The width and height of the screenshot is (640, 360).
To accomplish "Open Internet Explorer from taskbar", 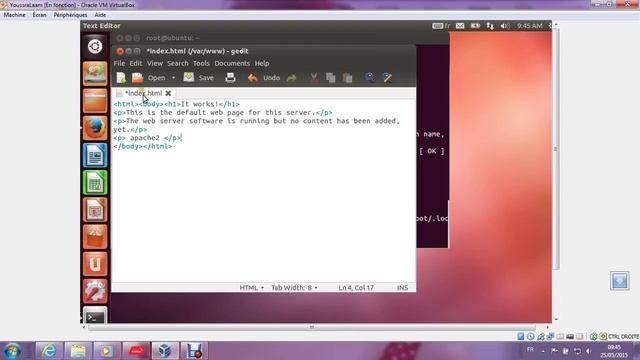I will point(49,351).
